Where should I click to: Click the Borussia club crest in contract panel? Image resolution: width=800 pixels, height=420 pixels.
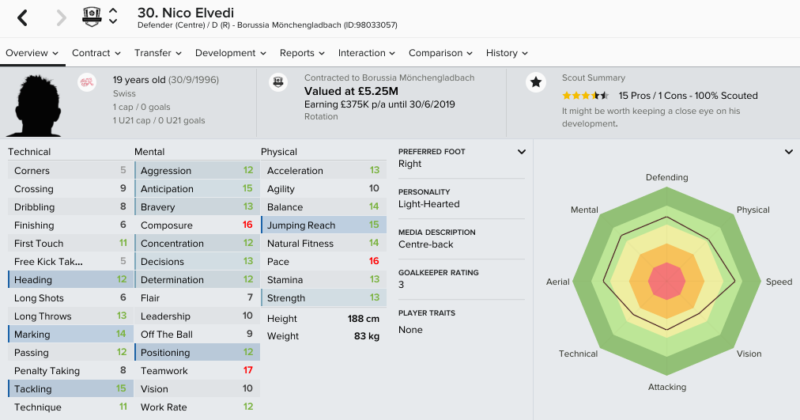[x=278, y=82]
